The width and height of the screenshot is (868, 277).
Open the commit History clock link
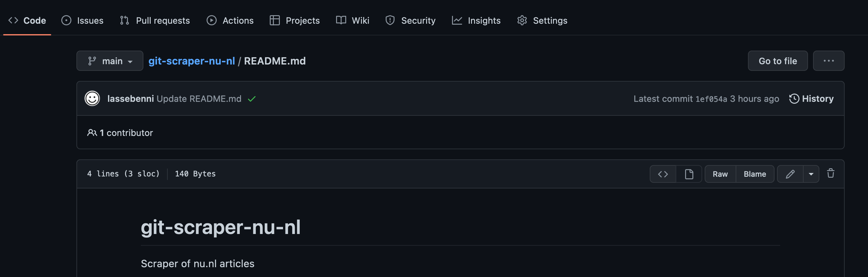click(x=811, y=99)
